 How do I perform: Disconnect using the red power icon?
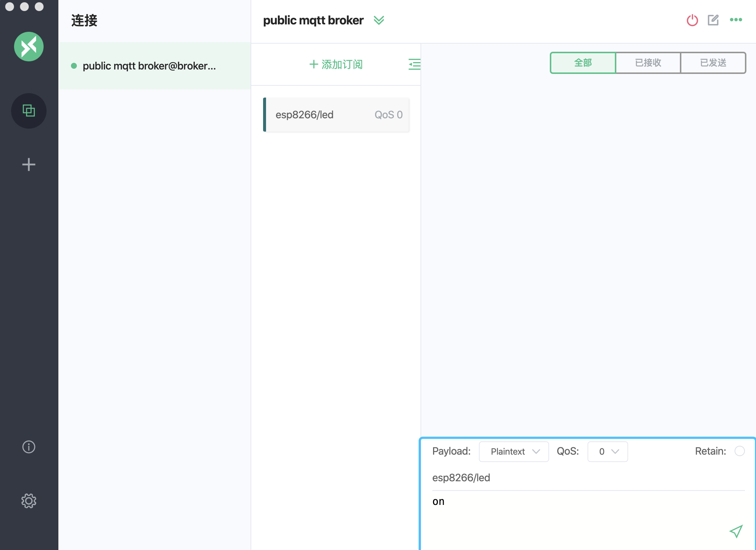[x=692, y=20]
